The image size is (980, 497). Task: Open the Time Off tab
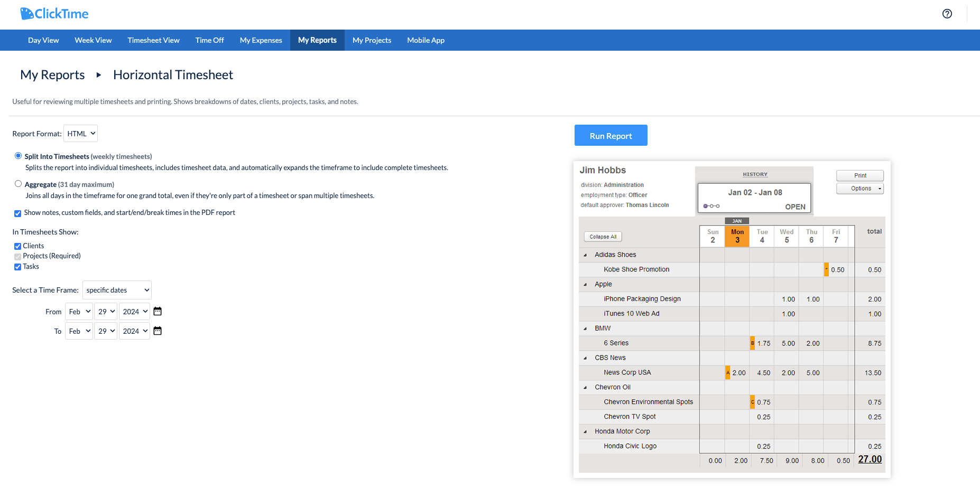(x=209, y=40)
